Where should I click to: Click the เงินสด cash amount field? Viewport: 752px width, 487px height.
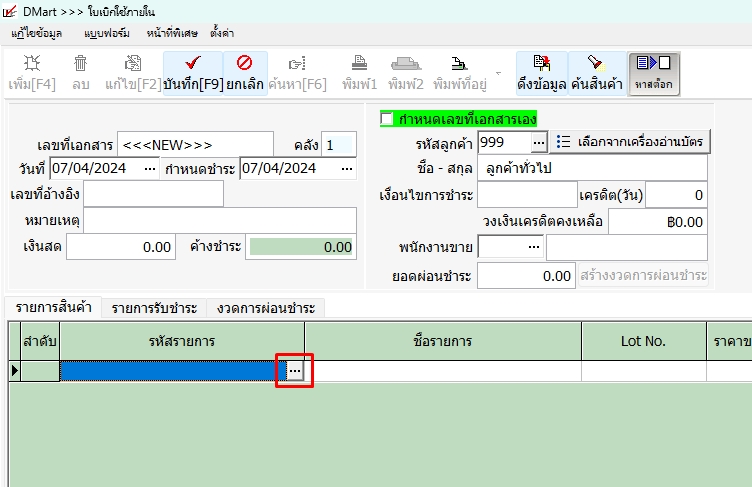coord(121,247)
